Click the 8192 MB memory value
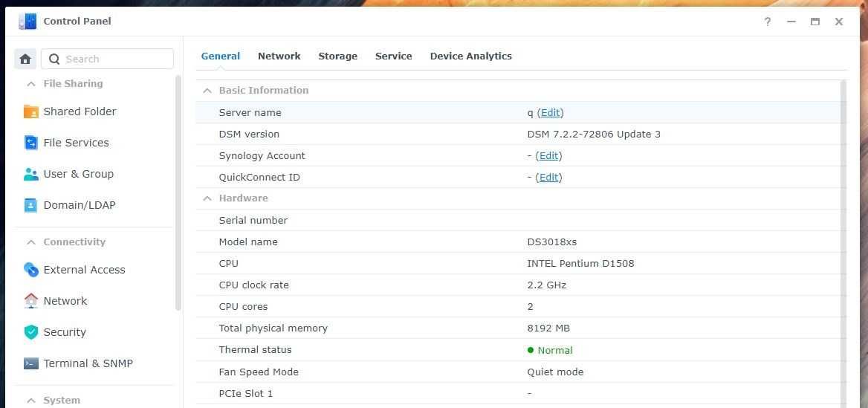This screenshot has width=868, height=408. coord(548,328)
